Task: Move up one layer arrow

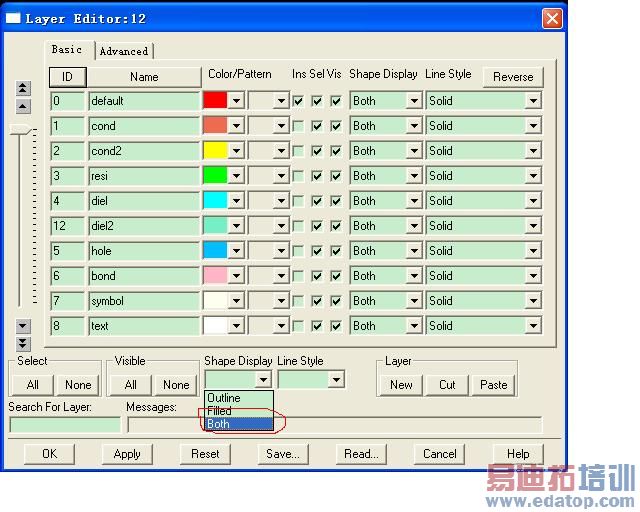Action: tap(23, 107)
